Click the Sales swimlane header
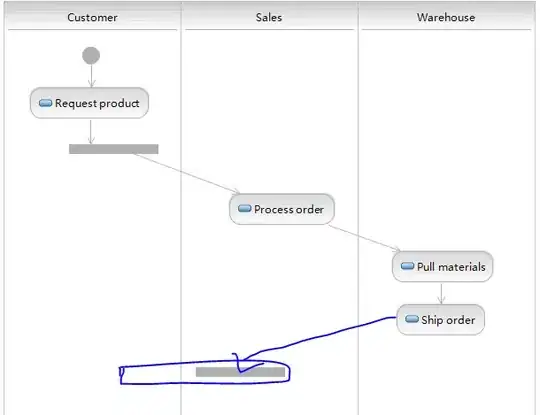This screenshot has height=415, width=540. [269, 17]
